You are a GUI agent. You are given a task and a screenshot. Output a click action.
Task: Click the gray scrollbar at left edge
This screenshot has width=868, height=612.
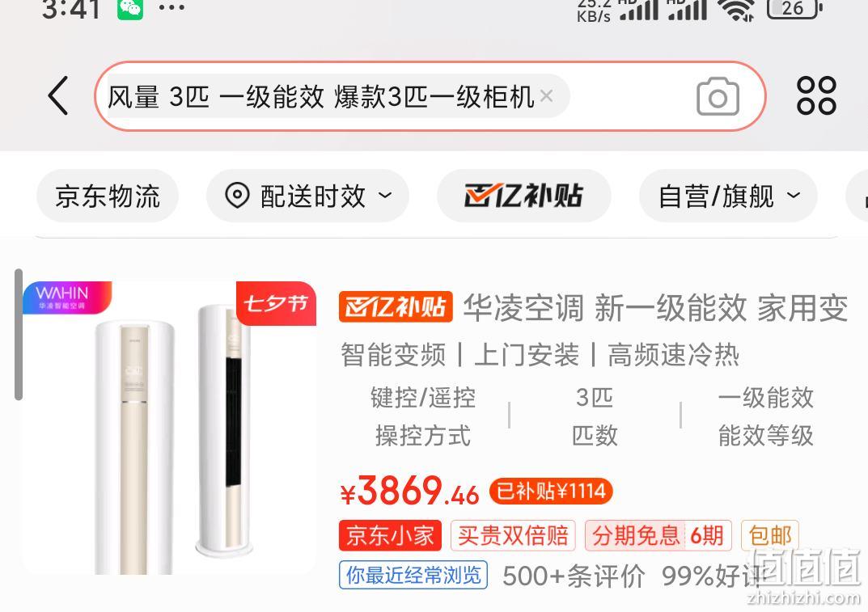[19, 334]
